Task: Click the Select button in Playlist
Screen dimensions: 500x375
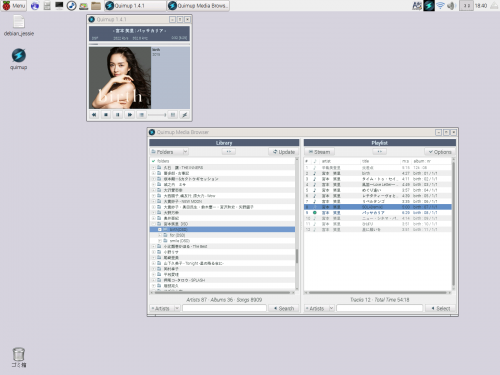Action: pyautogui.click(x=440, y=308)
